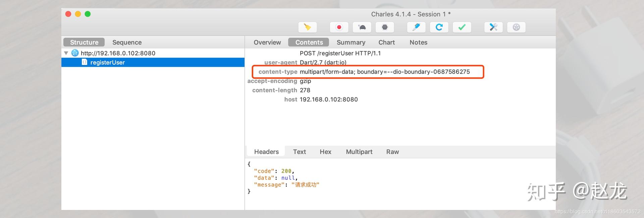Click the content-length value '278'

305,90
